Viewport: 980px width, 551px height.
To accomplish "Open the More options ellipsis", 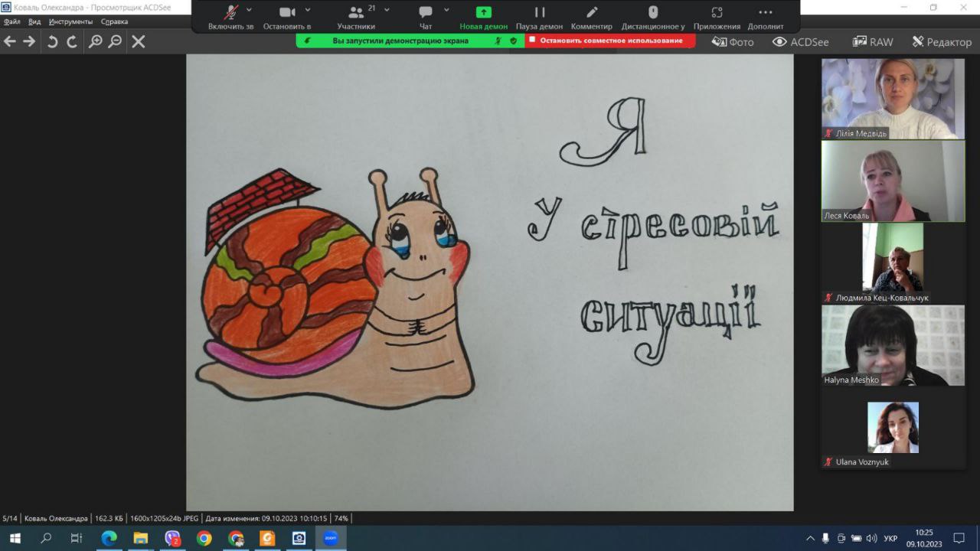I will pyautogui.click(x=765, y=13).
